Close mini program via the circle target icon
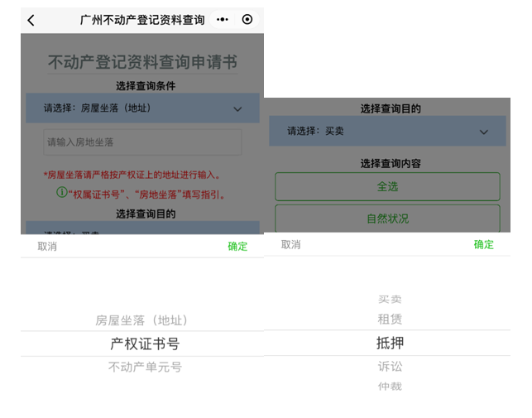 pos(247,20)
